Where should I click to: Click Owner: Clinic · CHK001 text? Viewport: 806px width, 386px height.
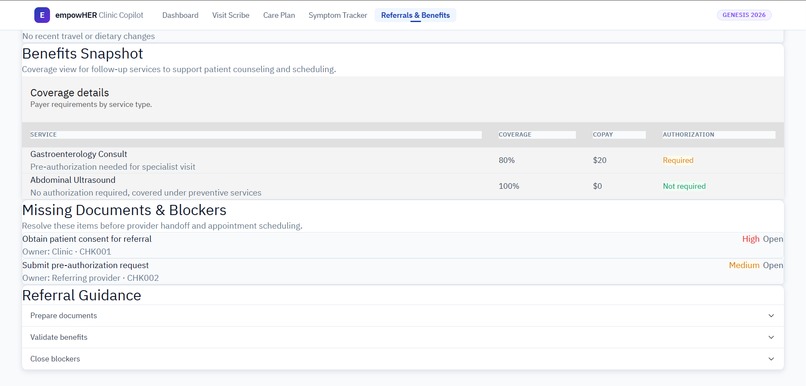coord(66,252)
